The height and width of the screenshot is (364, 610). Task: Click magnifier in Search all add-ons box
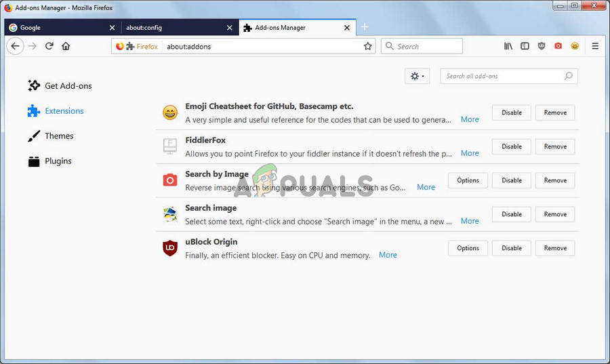coord(569,76)
